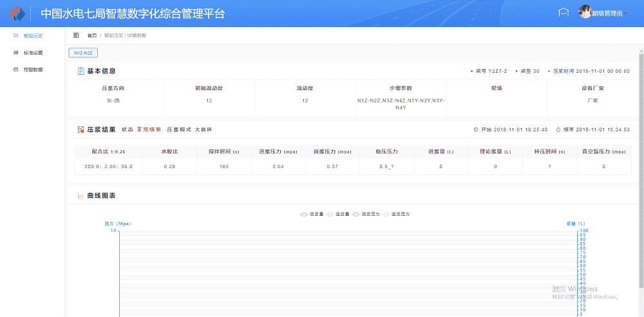Click the 压浆结果 section icon

point(80,130)
